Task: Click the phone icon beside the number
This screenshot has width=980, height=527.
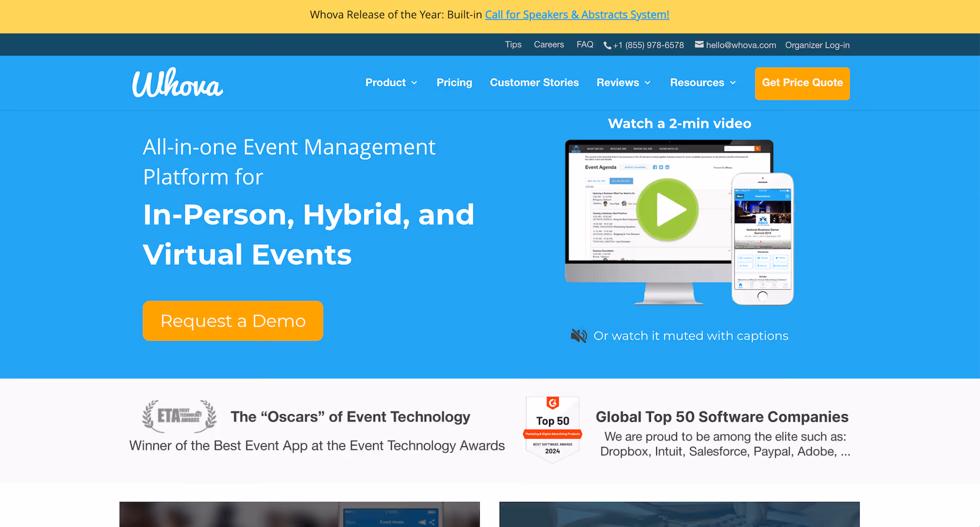Action: (x=607, y=45)
